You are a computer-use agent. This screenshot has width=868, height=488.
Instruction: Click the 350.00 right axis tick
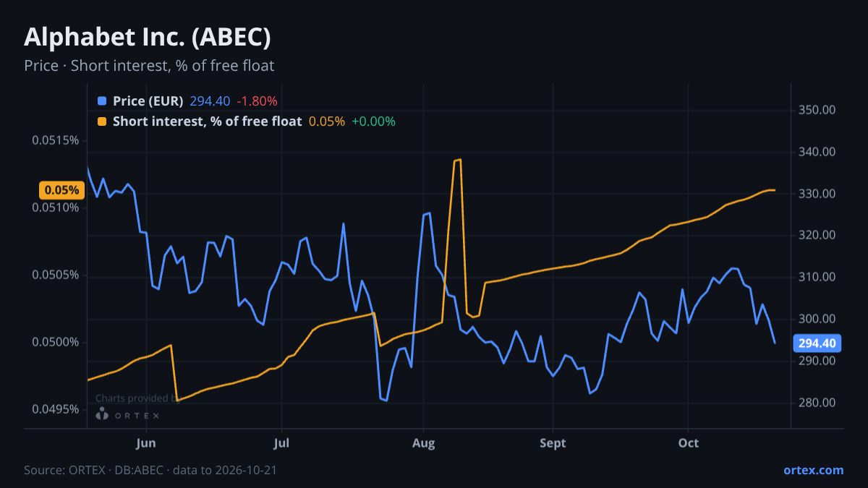817,110
